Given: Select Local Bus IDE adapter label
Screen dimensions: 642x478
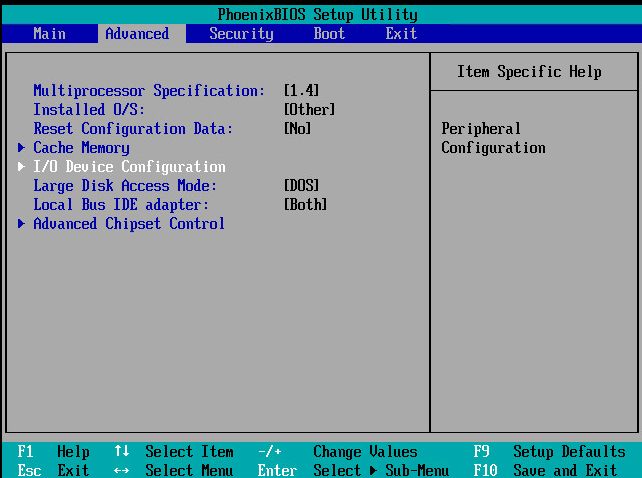Looking at the screenshot, I should click(x=121, y=204).
